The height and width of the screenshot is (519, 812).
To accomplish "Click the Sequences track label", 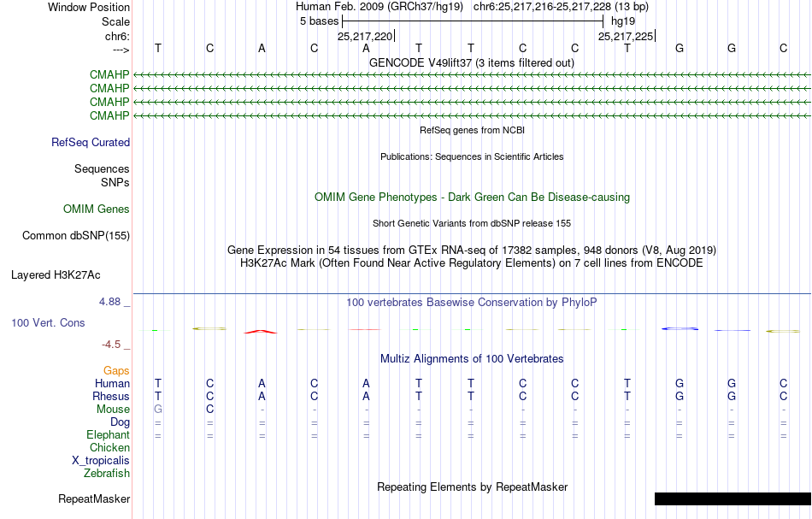I will pos(102,168).
